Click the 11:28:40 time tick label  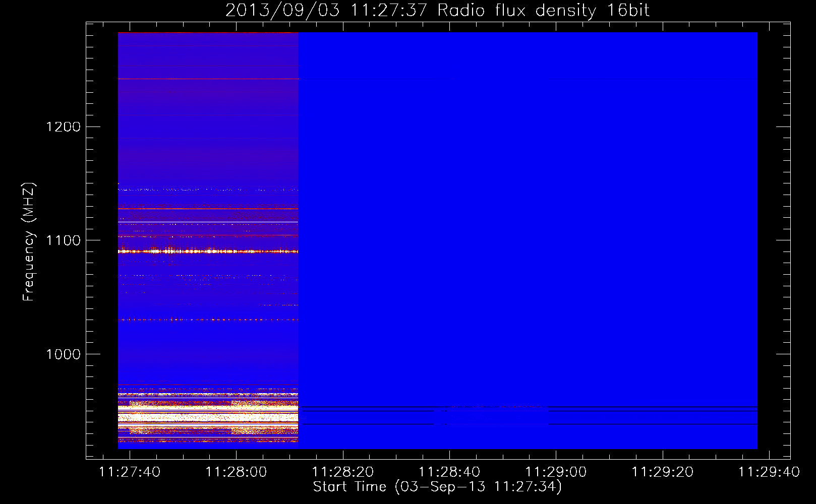[x=449, y=472]
